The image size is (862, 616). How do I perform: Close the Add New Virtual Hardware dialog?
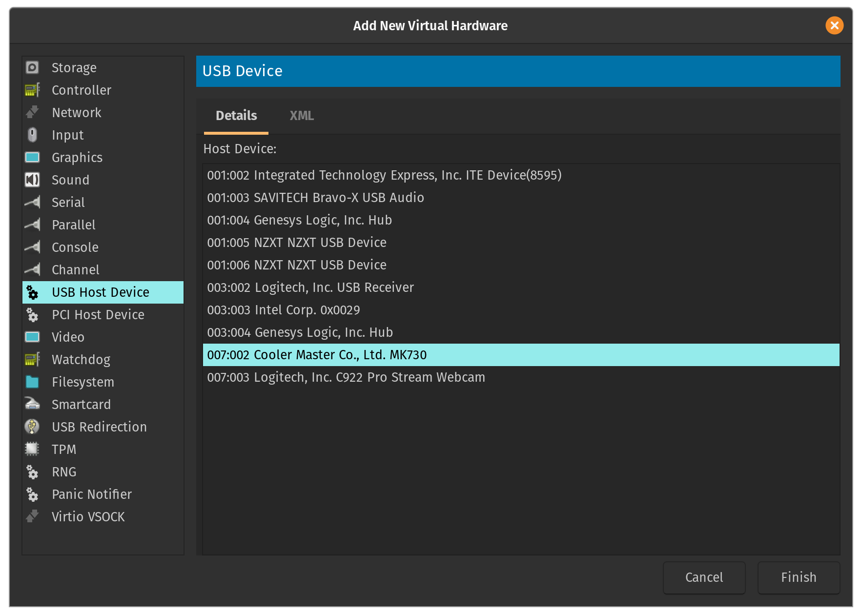(x=835, y=25)
